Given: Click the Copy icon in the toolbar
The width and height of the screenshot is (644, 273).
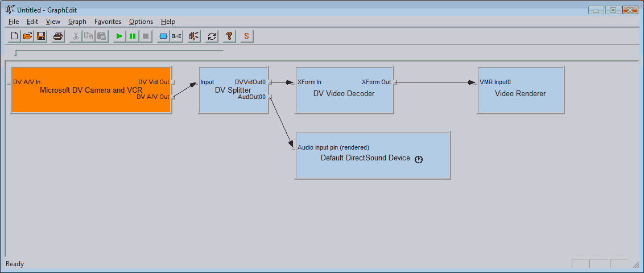Looking at the screenshot, I should click(88, 36).
